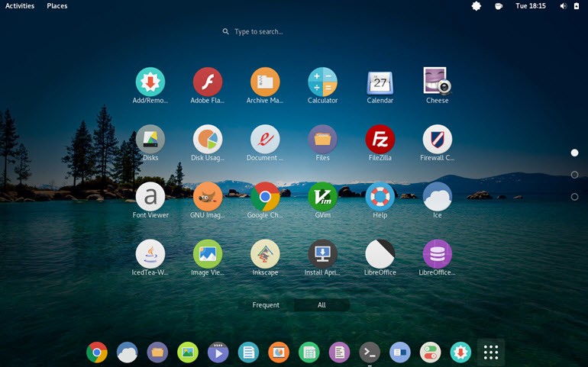Open the Help lifebuoy app

coord(380,197)
